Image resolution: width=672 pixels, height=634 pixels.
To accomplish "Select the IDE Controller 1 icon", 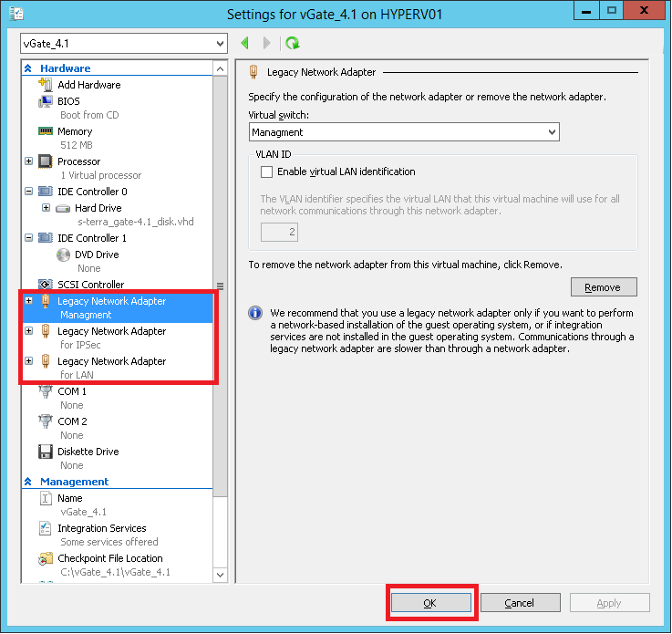I will point(46,238).
